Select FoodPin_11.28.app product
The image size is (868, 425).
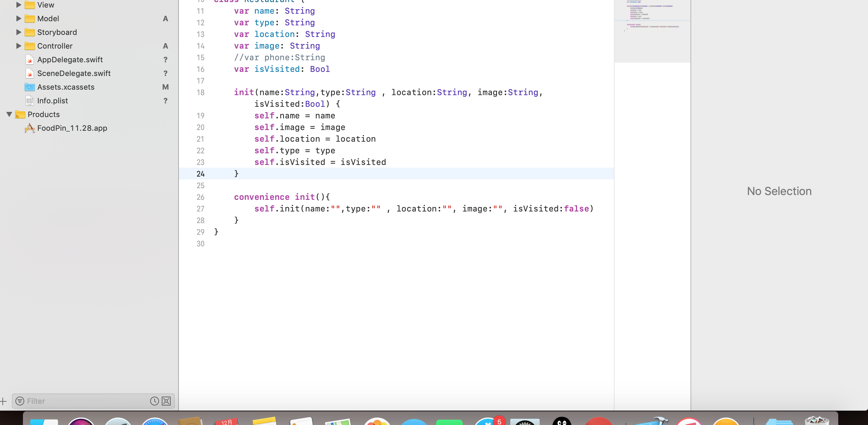(x=72, y=128)
